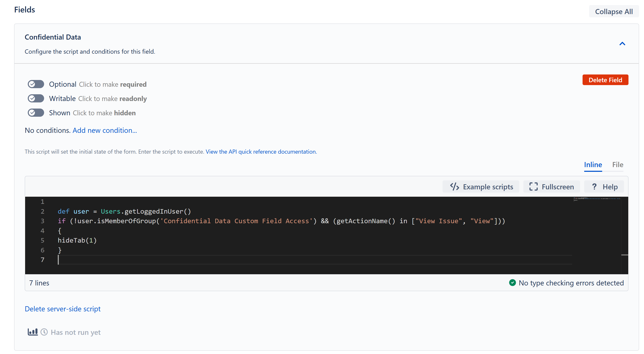Click the Confidential Data heading

tap(53, 37)
